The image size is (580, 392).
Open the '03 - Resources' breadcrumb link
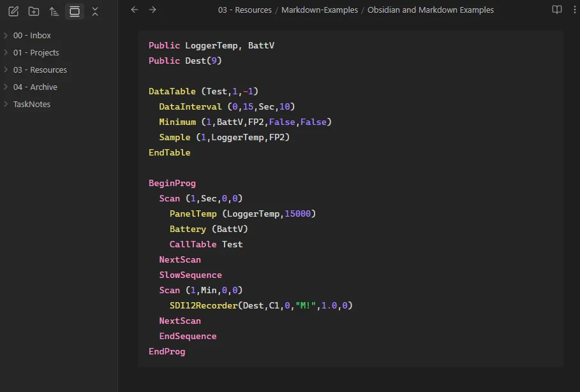(245, 10)
